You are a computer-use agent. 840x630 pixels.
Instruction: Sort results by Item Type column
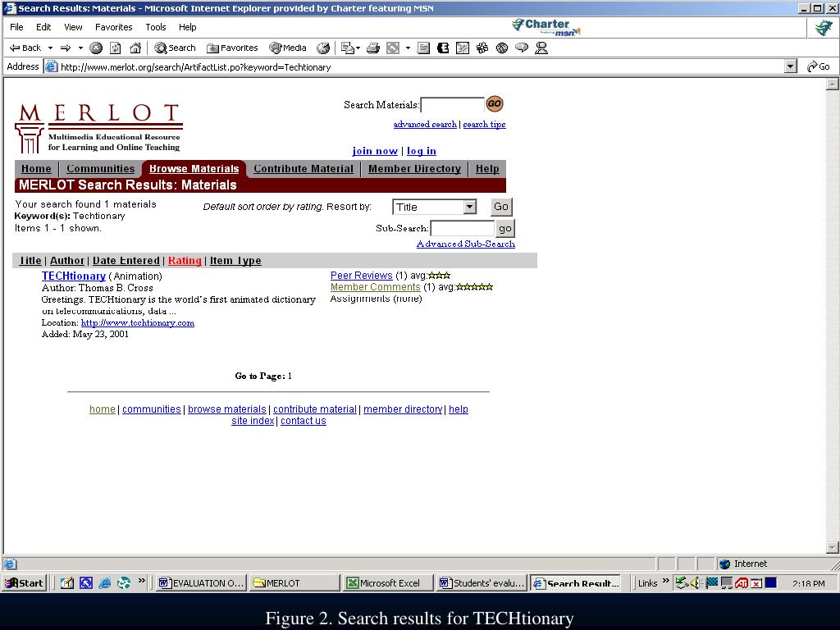[x=235, y=261]
